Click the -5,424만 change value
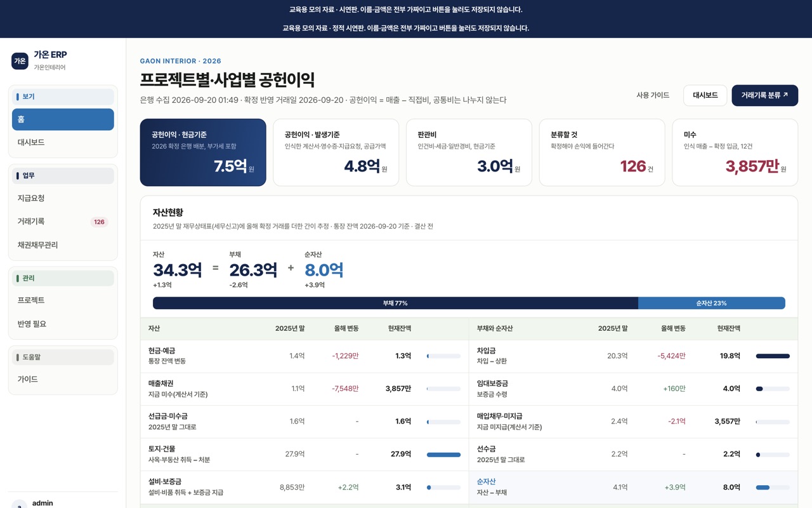 [671, 356]
